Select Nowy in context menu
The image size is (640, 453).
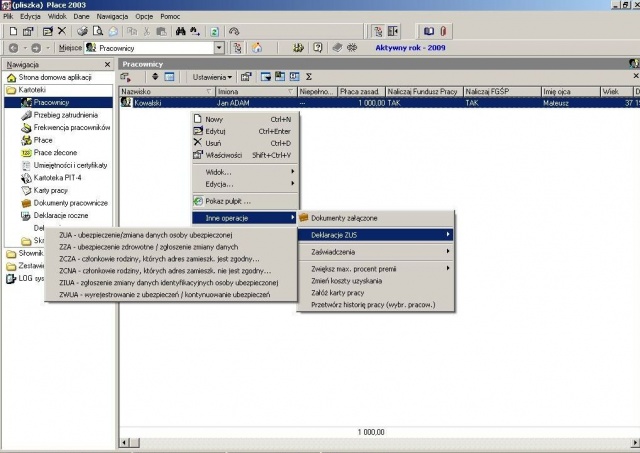(x=245, y=119)
